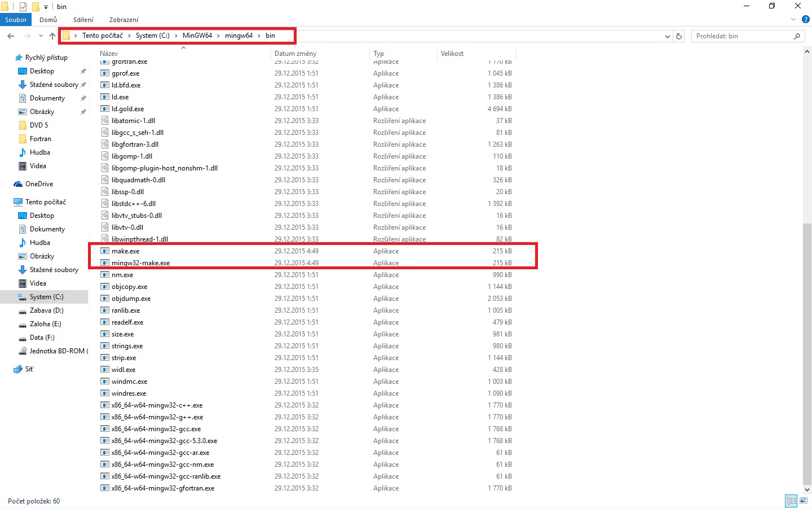Viewport: 812px width, 508px height.
Task: Click the Back navigation arrow
Action: 11,36
